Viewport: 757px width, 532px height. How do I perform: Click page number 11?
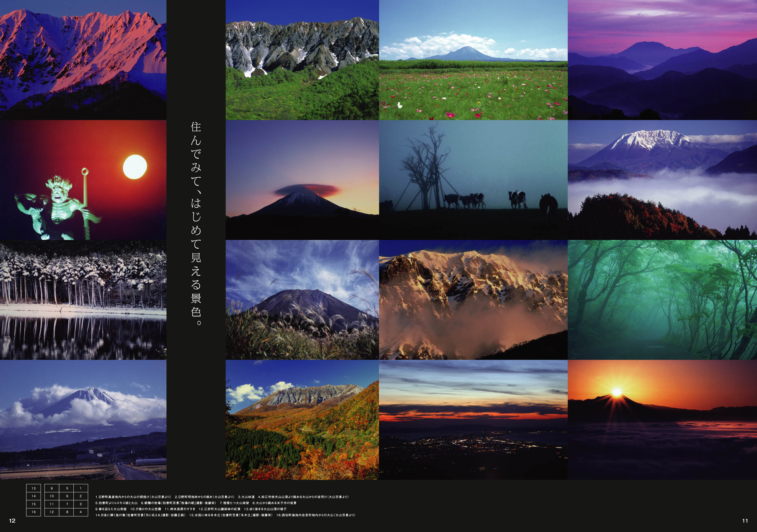(745, 521)
